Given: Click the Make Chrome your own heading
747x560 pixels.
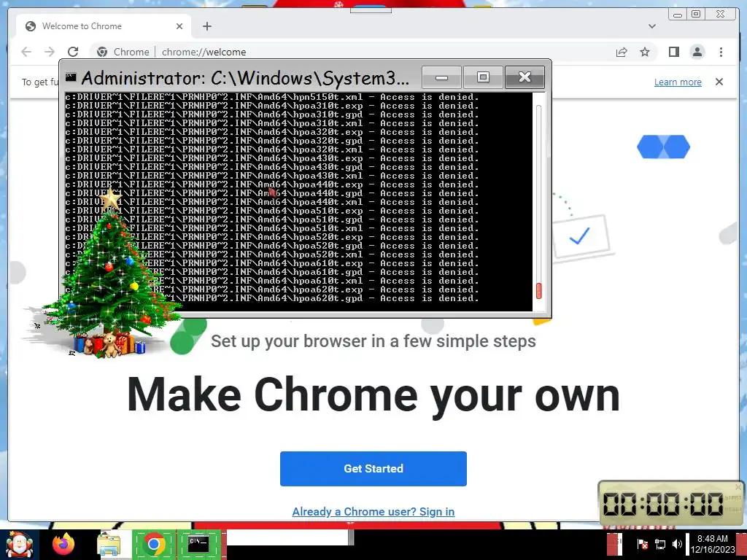Looking at the screenshot, I should pos(373,394).
